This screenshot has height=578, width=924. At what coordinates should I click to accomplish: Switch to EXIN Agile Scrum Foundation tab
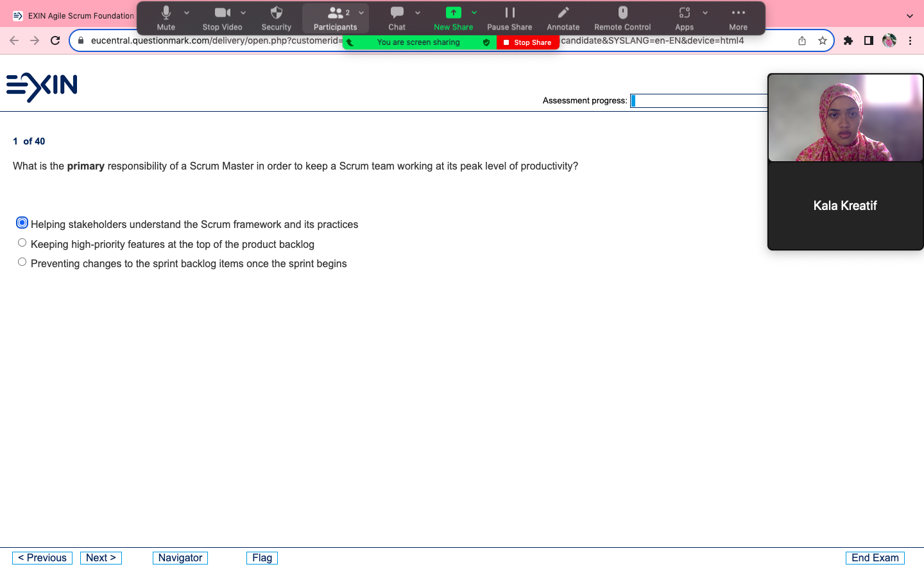[x=74, y=15]
